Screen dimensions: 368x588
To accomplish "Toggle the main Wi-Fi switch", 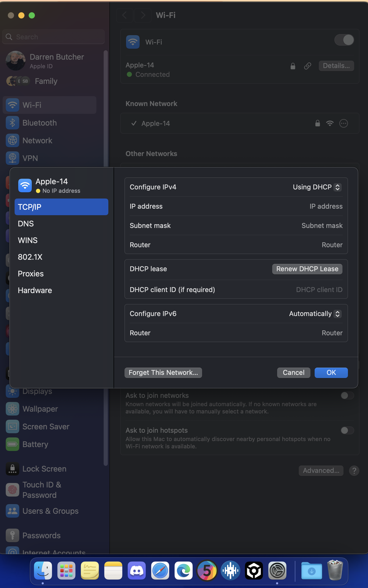I will pyautogui.click(x=344, y=40).
